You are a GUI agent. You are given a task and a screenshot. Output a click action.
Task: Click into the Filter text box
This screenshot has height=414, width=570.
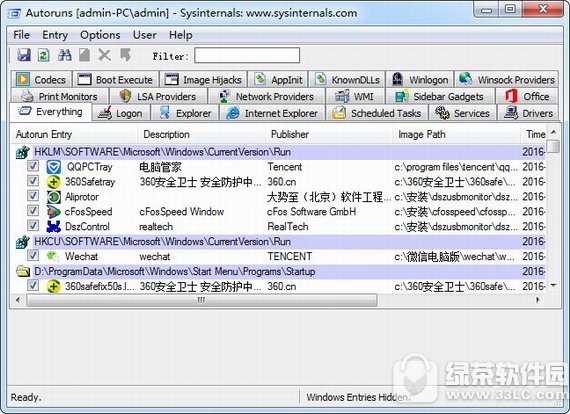tap(247, 56)
